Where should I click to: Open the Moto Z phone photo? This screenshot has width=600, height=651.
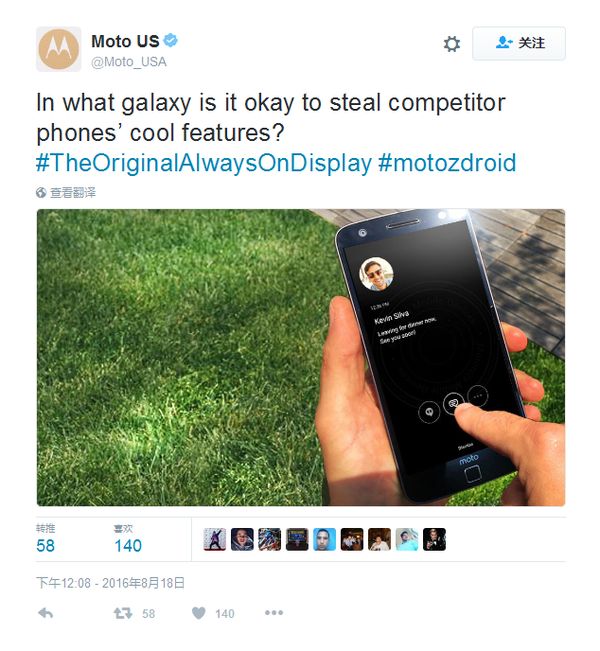301,357
